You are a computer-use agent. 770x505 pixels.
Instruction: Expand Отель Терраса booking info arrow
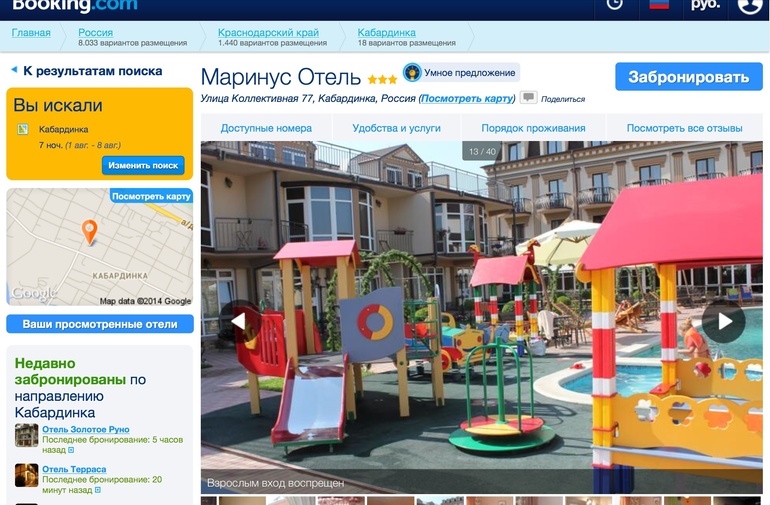[x=98, y=491]
